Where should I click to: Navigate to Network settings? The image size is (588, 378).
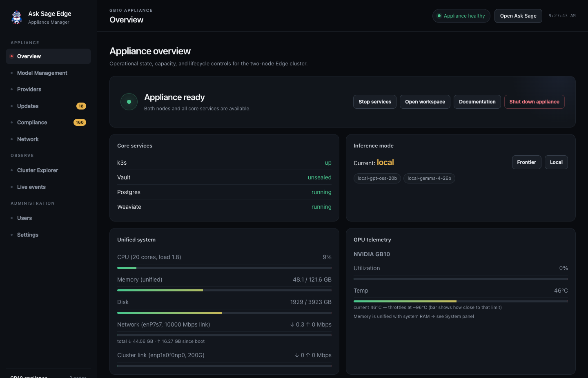coord(48,139)
